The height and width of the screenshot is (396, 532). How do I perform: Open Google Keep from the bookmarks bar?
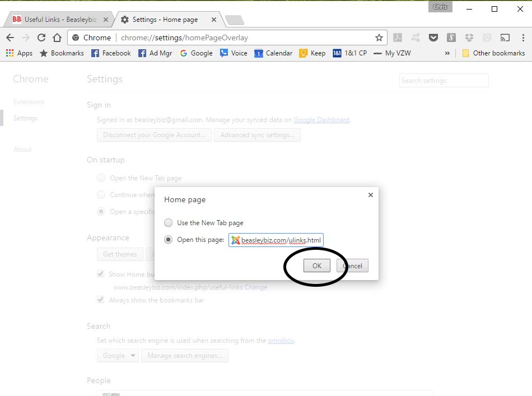click(312, 53)
